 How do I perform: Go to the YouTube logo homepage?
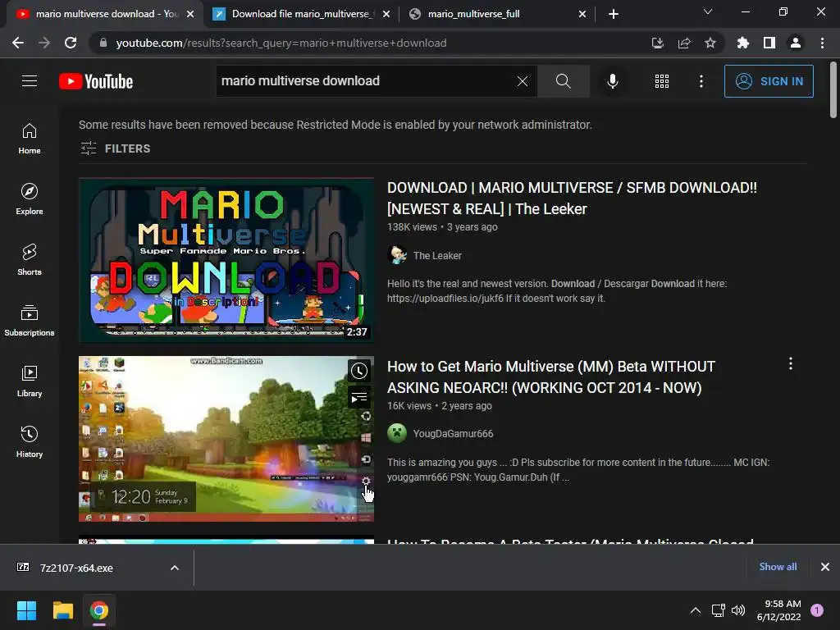pos(96,81)
